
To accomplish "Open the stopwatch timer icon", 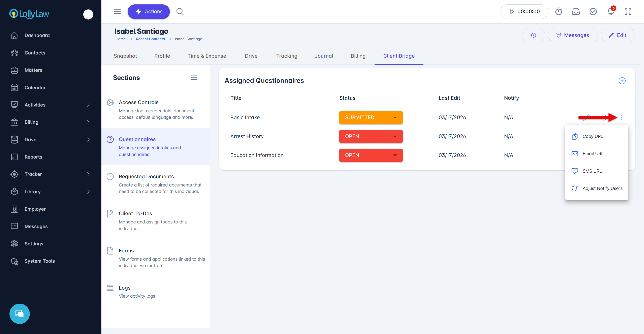I will click(x=558, y=12).
